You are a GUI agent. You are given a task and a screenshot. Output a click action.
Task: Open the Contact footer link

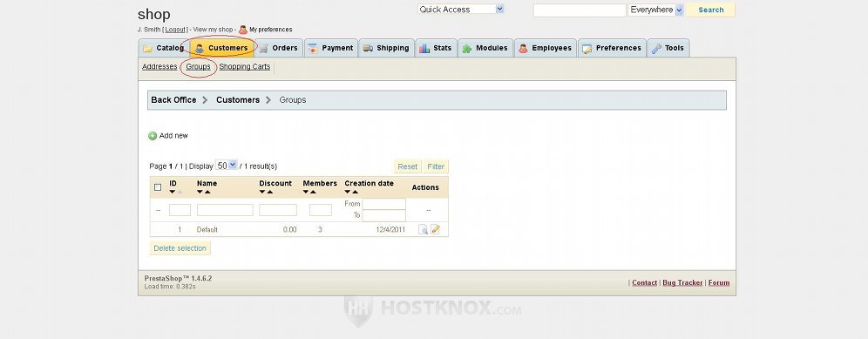pos(644,282)
